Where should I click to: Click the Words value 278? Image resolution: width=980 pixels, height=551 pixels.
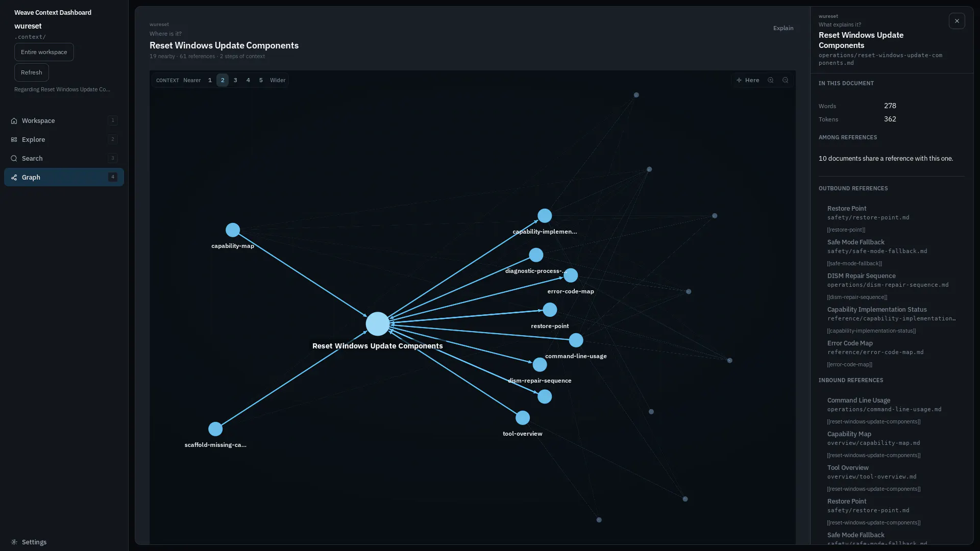[x=890, y=106]
